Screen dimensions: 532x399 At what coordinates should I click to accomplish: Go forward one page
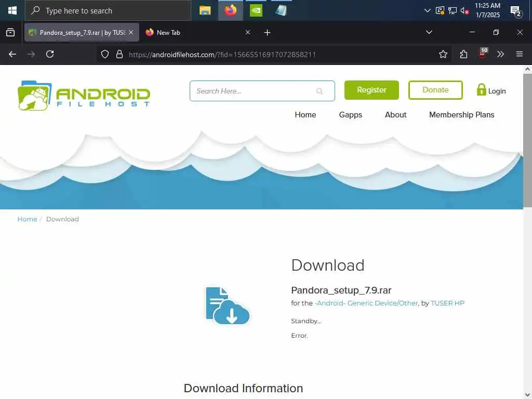[x=31, y=54]
